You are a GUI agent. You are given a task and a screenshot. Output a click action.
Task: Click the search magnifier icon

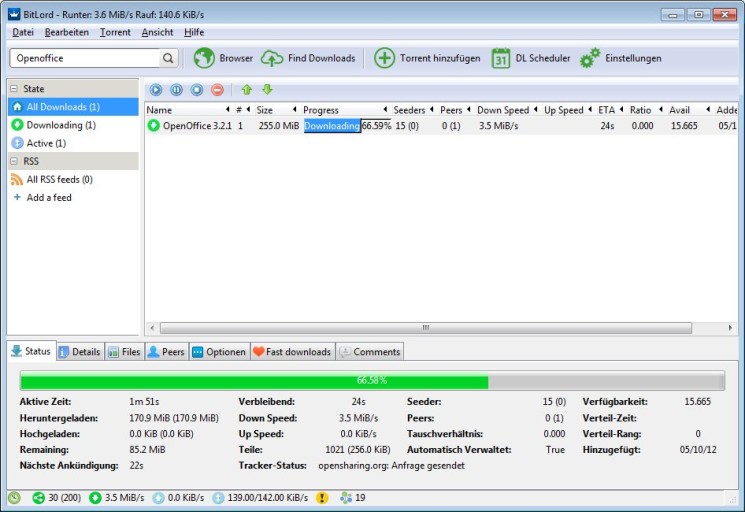168,58
